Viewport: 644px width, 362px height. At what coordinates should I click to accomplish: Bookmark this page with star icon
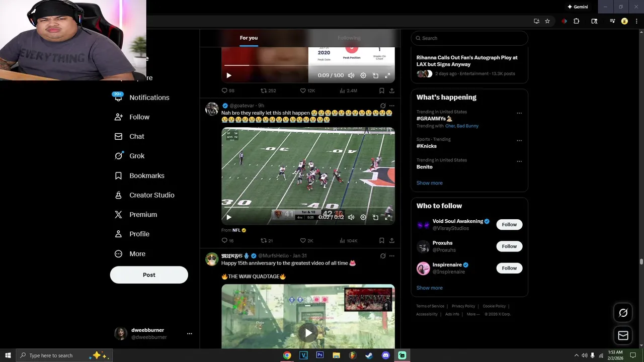coord(547,21)
